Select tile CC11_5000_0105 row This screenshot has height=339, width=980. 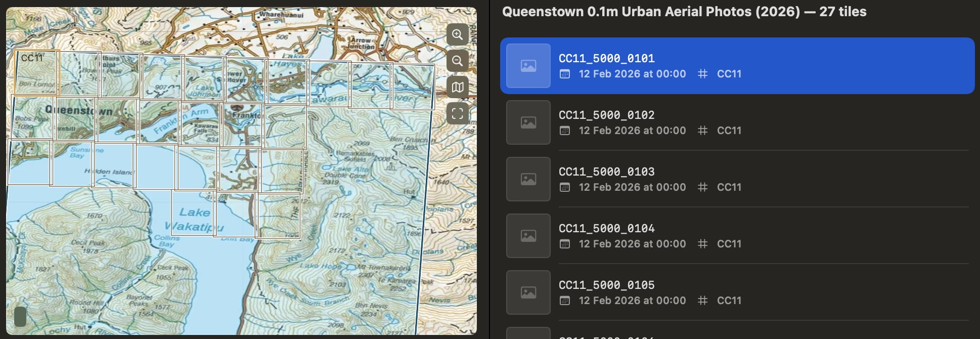tap(737, 292)
